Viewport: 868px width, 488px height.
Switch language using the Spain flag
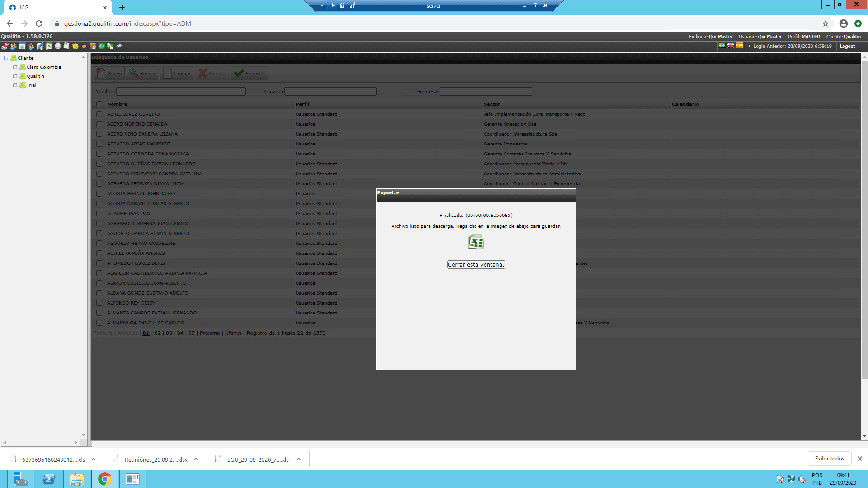coord(739,46)
